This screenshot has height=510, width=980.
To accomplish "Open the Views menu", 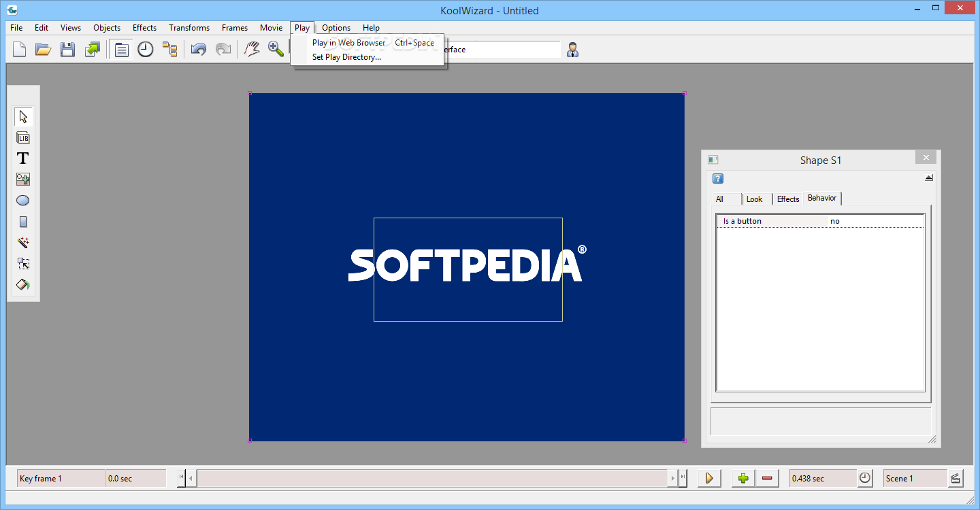I will pos(71,28).
